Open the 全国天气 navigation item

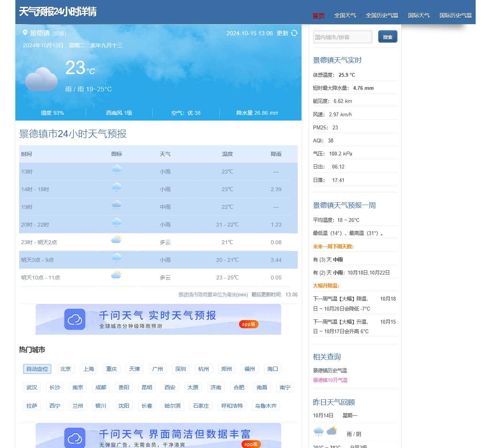(x=345, y=15)
